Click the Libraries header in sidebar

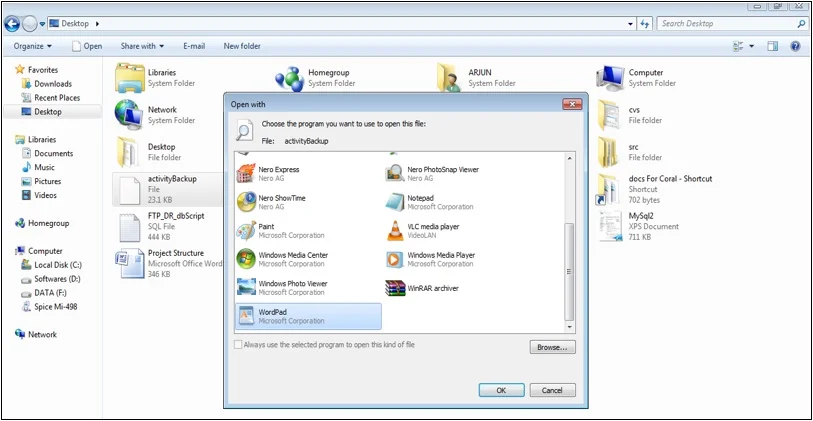click(x=35, y=139)
